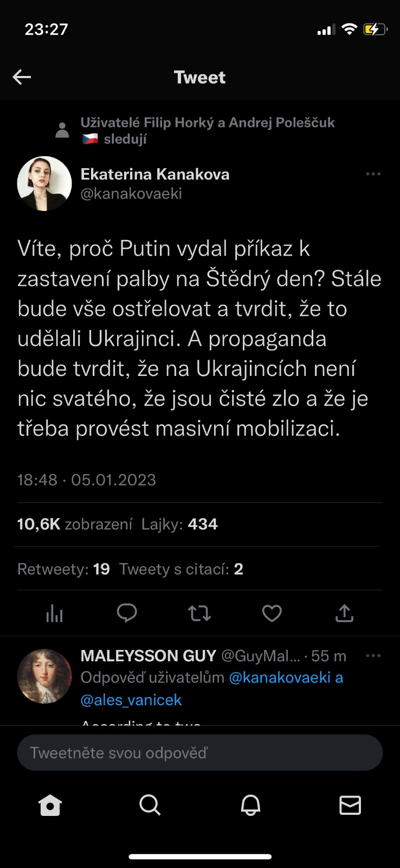The height and width of the screenshot is (868, 400).
Task: Share the tweet via upload icon
Action: pyautogui.click(x=344, y=613)
